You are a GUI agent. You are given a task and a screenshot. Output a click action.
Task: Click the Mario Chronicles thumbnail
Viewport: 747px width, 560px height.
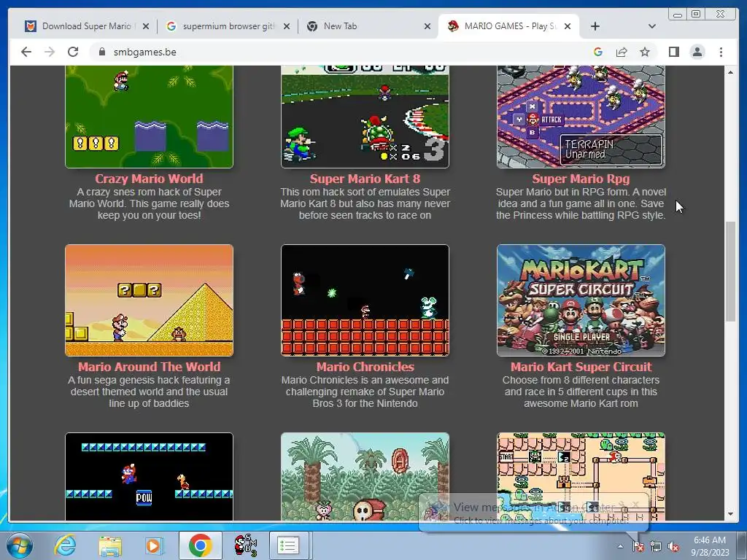(365, 300)
